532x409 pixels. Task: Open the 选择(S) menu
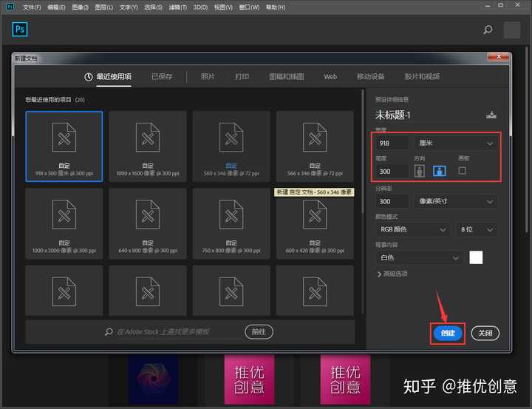[x=153, y=7]
